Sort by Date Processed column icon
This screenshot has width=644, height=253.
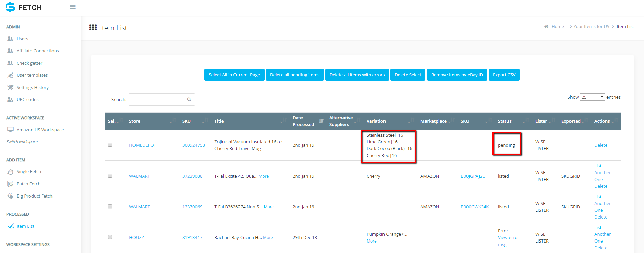[321, 121]
